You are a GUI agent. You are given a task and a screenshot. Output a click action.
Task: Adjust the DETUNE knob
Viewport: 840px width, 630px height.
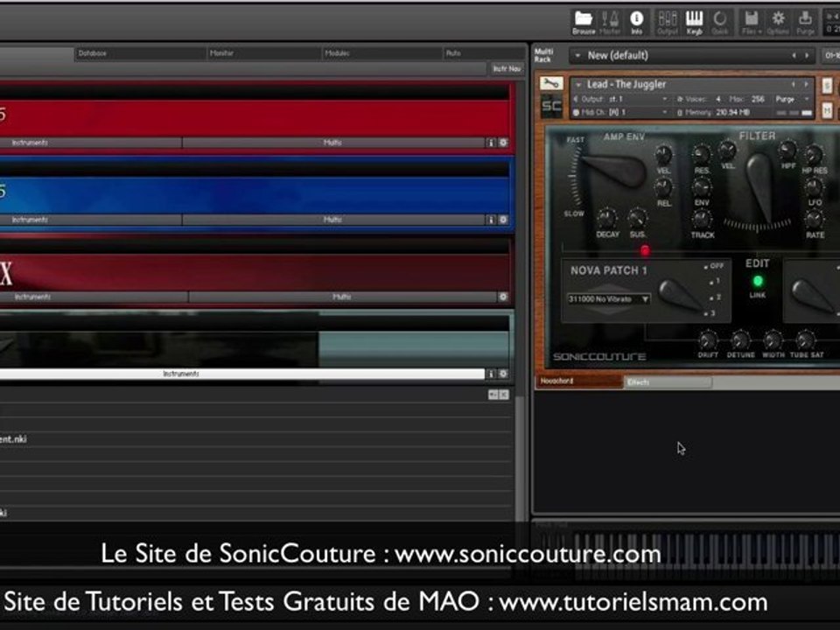point(740,340)
